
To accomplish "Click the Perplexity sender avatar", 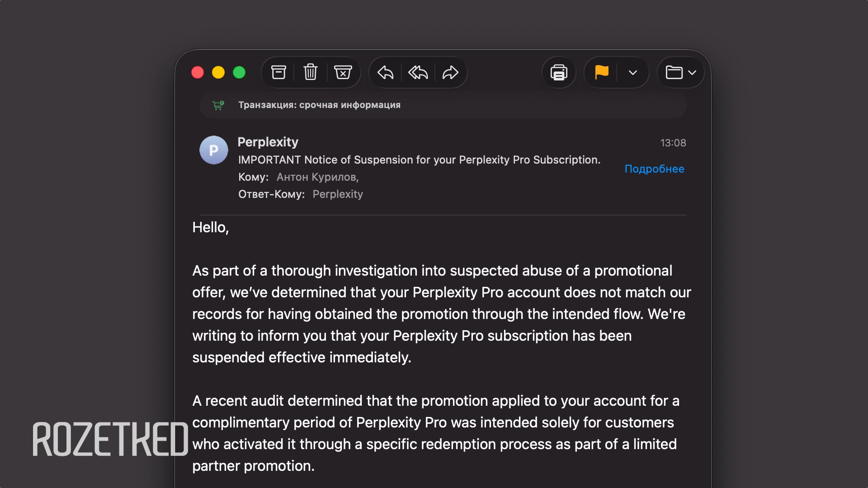I will tap(214, 150).
